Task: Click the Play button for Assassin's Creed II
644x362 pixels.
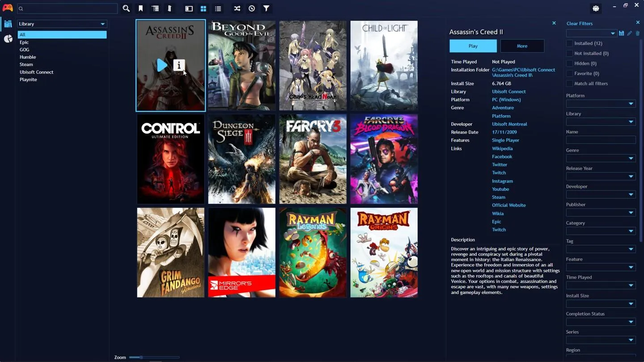Action: pyautogui.click(x=473, y=46)
